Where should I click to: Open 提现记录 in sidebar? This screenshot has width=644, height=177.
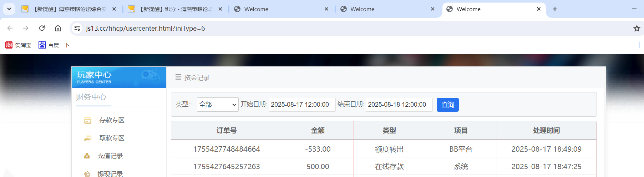[x=110, y=174]
